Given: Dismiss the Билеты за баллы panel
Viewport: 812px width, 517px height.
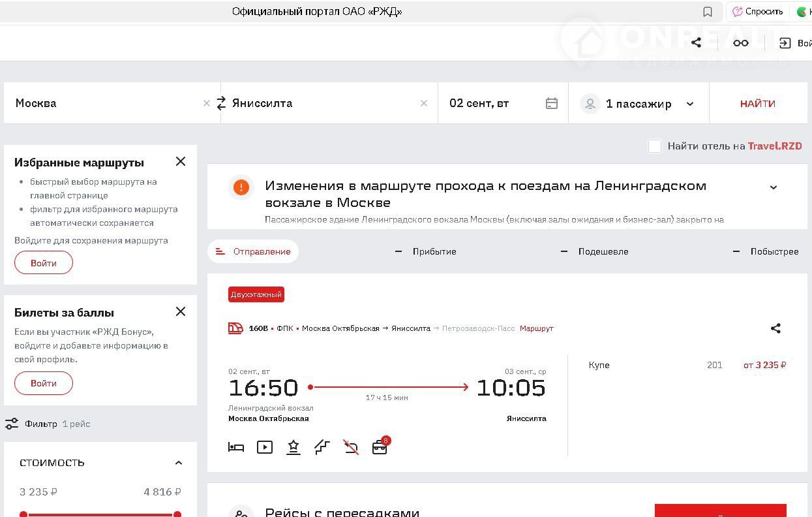Looking at the screenshot, I should 181,311.
